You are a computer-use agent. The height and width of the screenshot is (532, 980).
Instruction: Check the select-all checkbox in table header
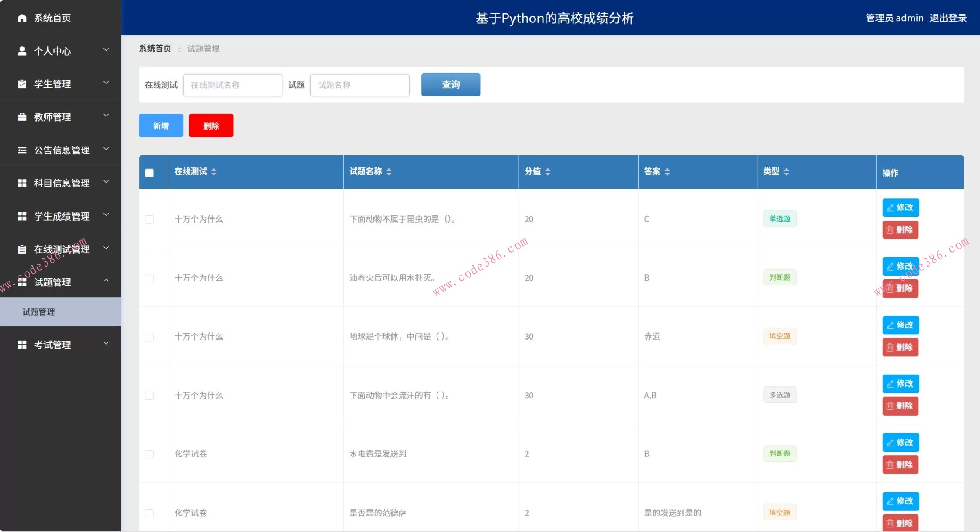click(x=149, y=173)
